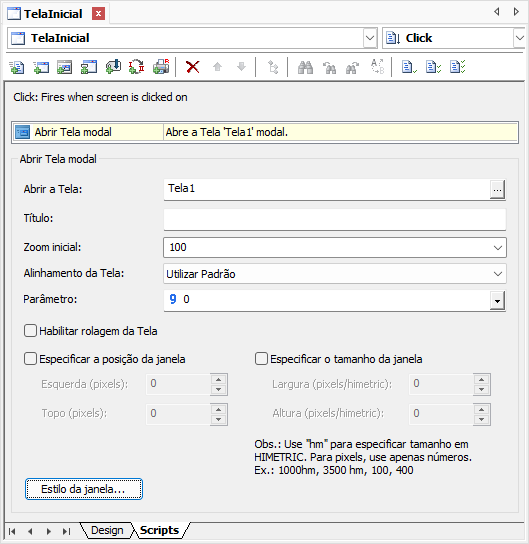Check Especificar a posição da janela
The width and height of the screenshot is (529, 544).
coord(30,359)
